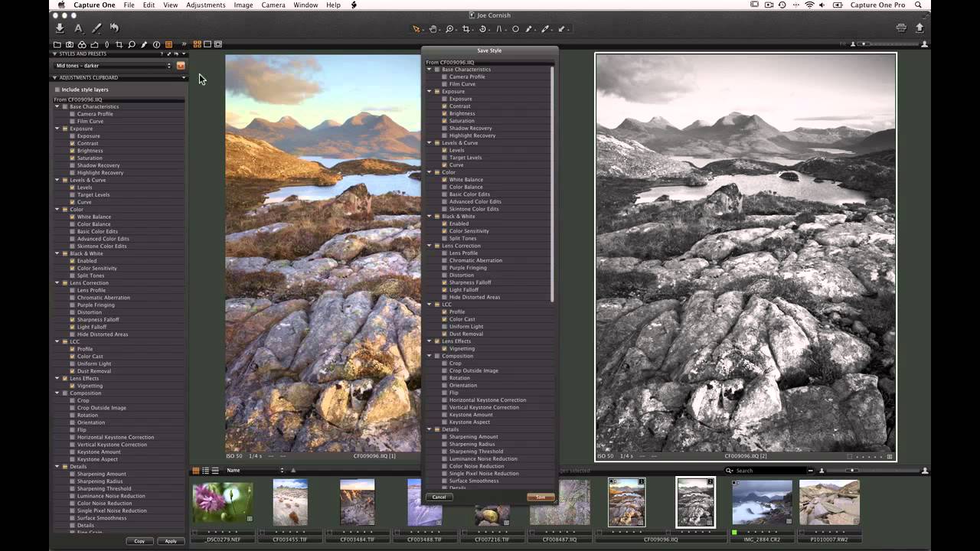This screenshot has width=980, height=551.
Task: Select the _DSC0279.NEF flower thumbnail
Action: (x=222, y=504)
